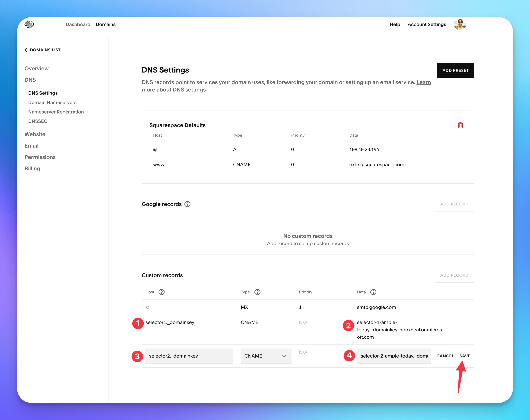Open the user profile avatar
This screenshot has height=420, width=530.
coord(460,24)
